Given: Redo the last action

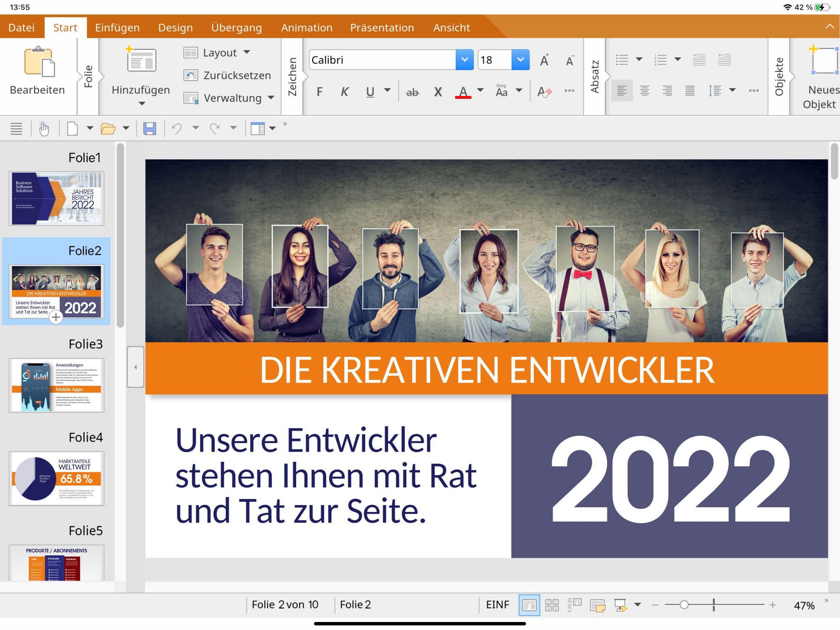Looking at the screenshot, I should tap(215, 129).
